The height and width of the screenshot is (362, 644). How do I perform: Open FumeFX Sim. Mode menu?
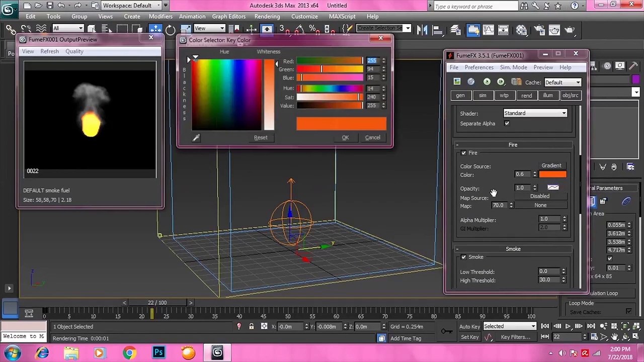pos(513,67)
